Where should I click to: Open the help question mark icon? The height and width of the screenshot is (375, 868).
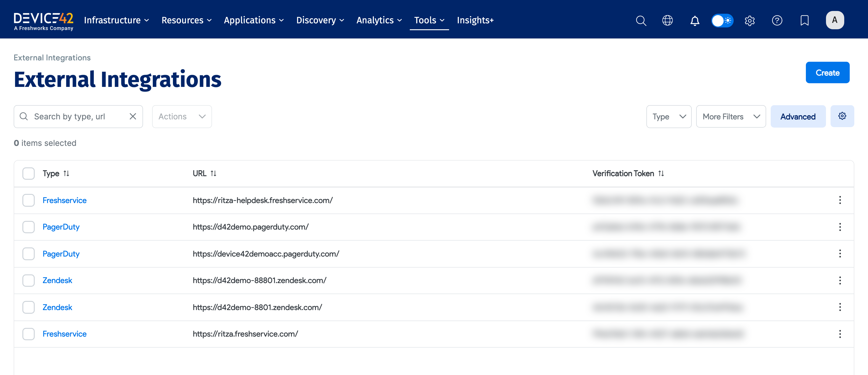point(777,21)
